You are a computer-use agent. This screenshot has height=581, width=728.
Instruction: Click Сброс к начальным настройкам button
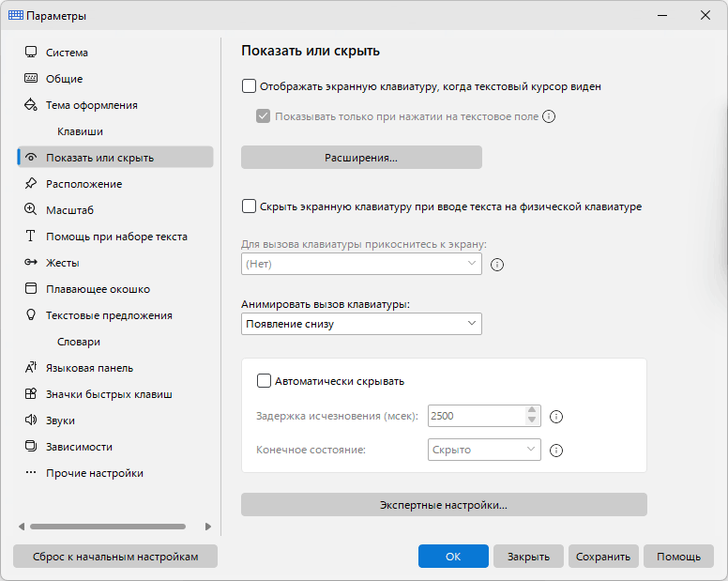point(115,557)
